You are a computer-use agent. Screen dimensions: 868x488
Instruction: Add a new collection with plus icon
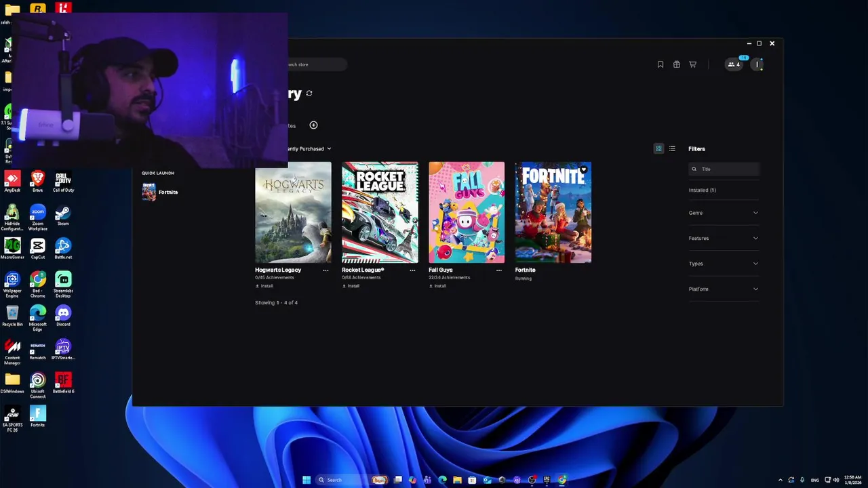[313, 125]
